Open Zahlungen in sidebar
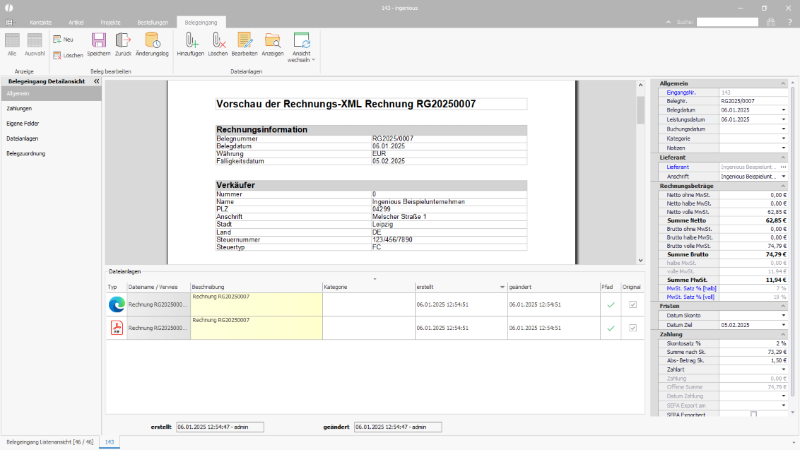This screenshot has width=800, height=450. pyautogui.click(x=19, y=109)
